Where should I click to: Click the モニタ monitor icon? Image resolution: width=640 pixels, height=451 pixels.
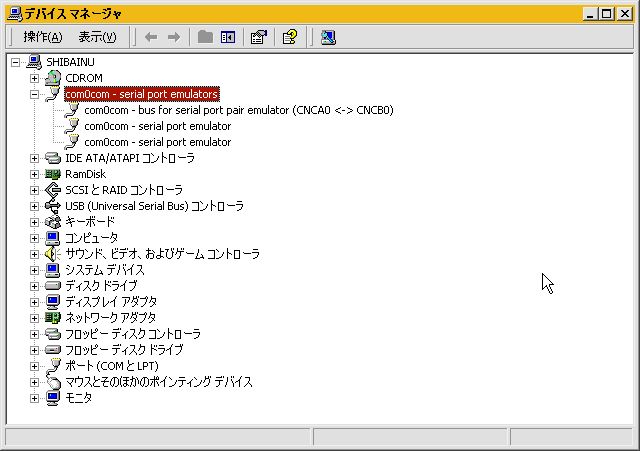tap(53, 398)
